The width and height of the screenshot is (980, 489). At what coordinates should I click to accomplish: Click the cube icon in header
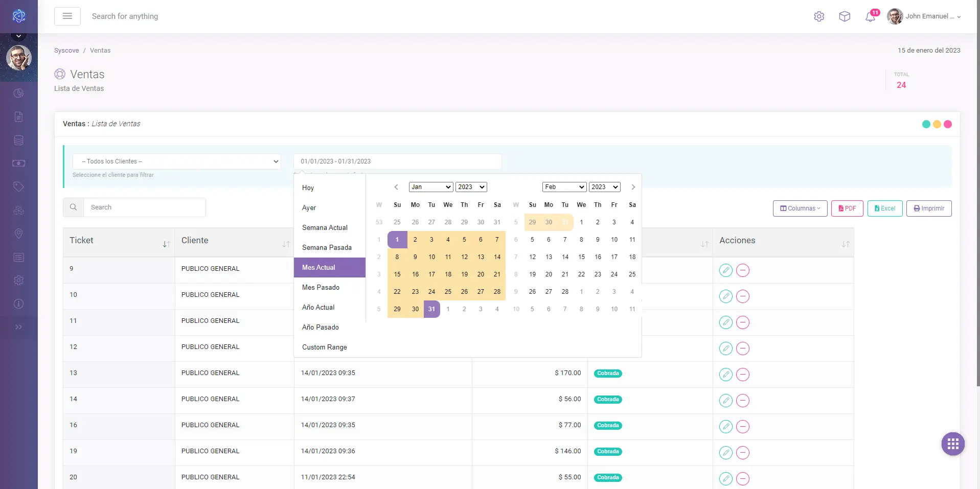(845, 16)
